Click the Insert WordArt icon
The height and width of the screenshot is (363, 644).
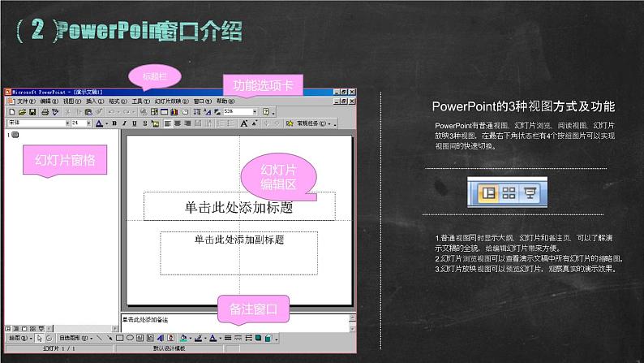[x=160, y=338]
